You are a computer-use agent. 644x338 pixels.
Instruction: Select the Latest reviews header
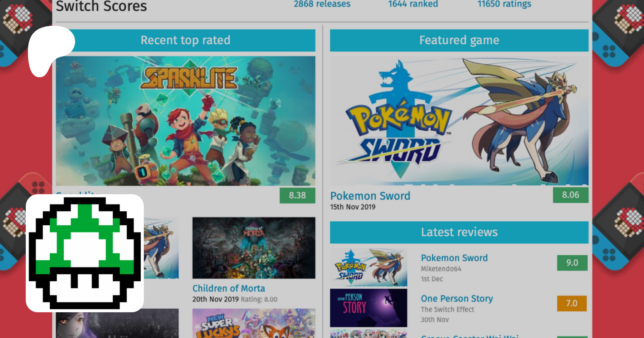pos(459,232)
